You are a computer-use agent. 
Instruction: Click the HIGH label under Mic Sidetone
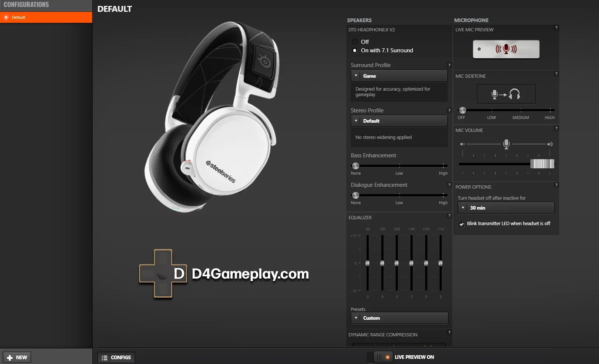(x=550, y=118)
